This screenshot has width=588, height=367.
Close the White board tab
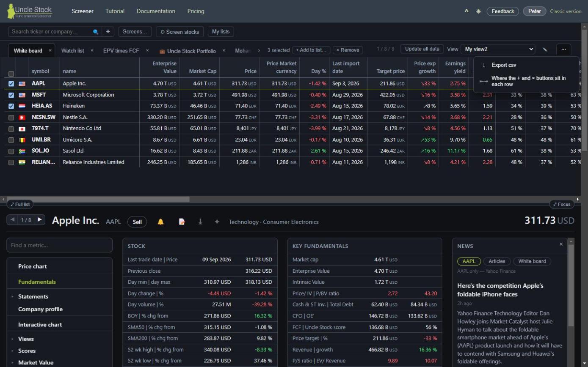pyautogui.click(x=50, y=50)
